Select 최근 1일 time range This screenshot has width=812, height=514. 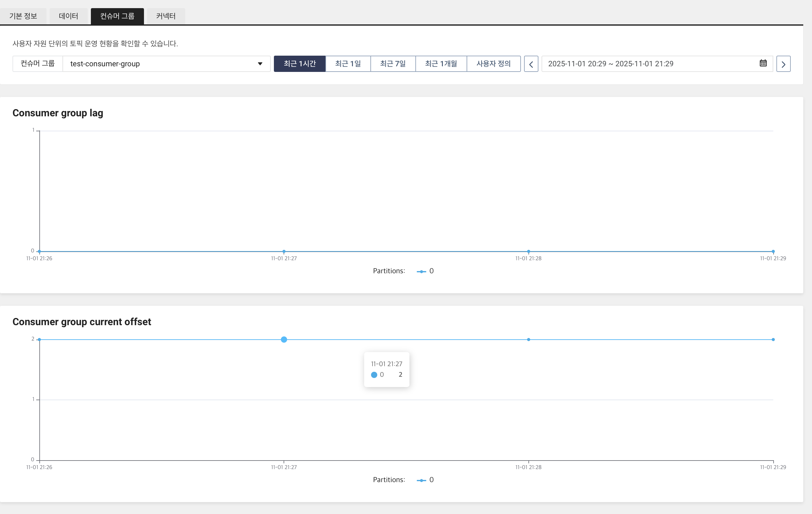click(x=348, y=64)
